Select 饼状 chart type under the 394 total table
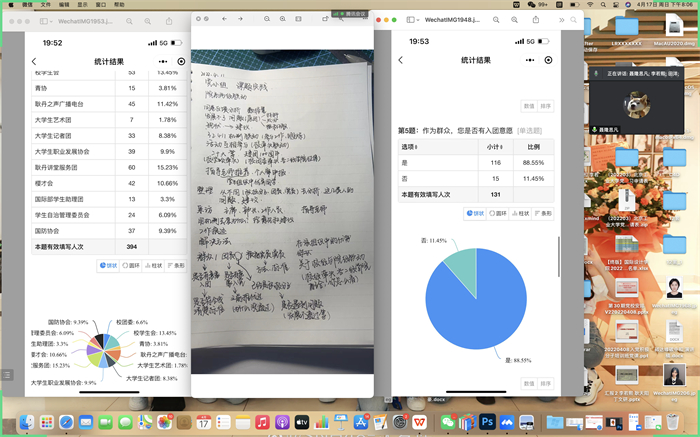The image size is (700, 437). pos(108,266)
